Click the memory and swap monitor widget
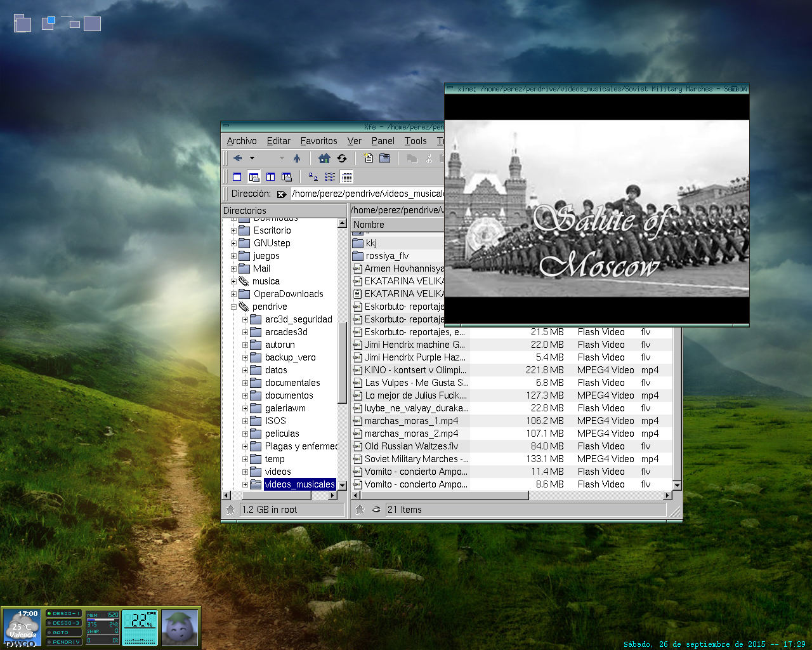The width and height of the screenshot is (812, 650). [x=103, y=628]
